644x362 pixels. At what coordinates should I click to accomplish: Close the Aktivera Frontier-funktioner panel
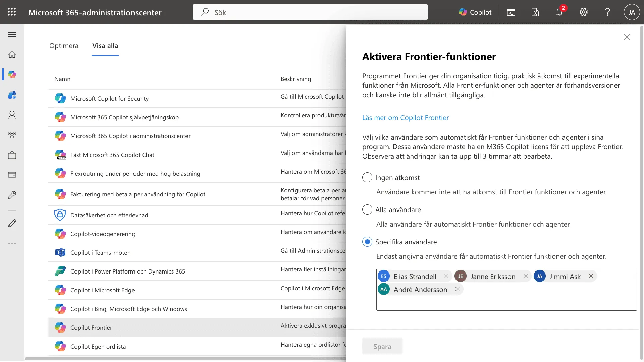[627, 37]
